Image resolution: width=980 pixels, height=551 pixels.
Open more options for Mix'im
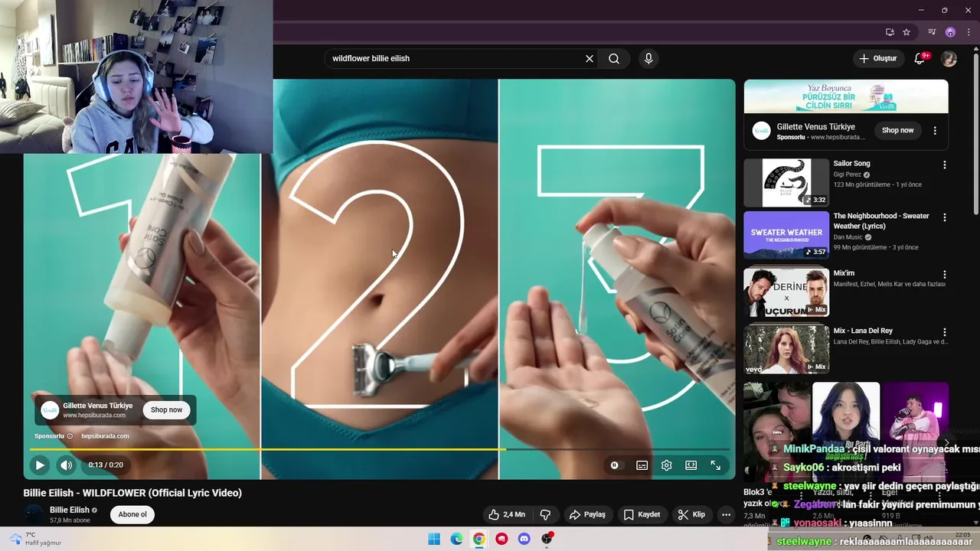tap(944, 274)
